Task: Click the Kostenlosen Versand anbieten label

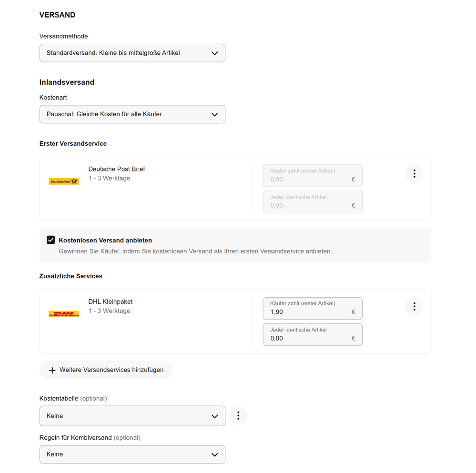Action: (105, 240)
